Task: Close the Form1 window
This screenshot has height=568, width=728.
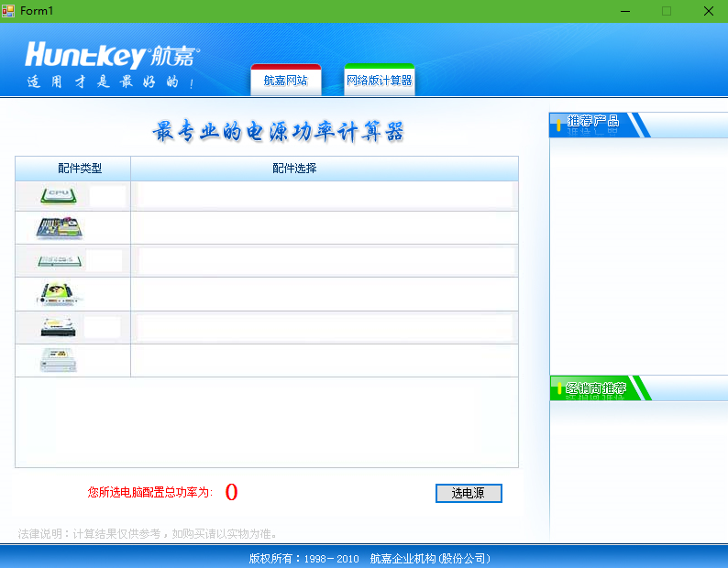Action: pos(709,11)
